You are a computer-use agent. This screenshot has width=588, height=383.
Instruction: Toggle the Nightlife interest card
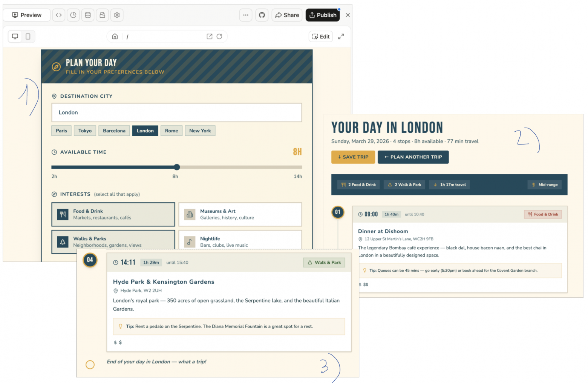click(x=240, y=240)
